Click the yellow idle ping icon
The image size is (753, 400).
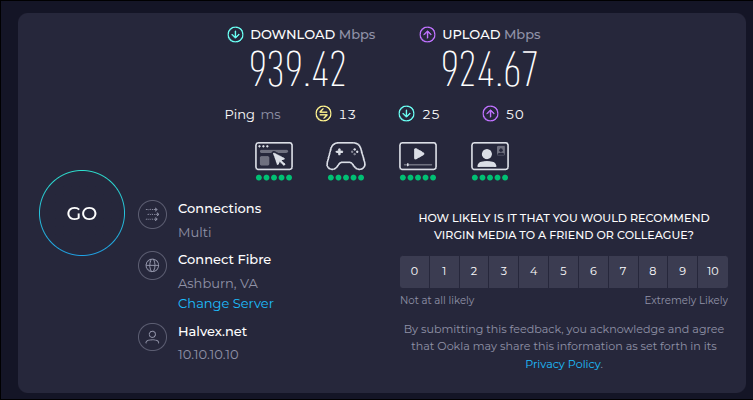click(323, 114)
